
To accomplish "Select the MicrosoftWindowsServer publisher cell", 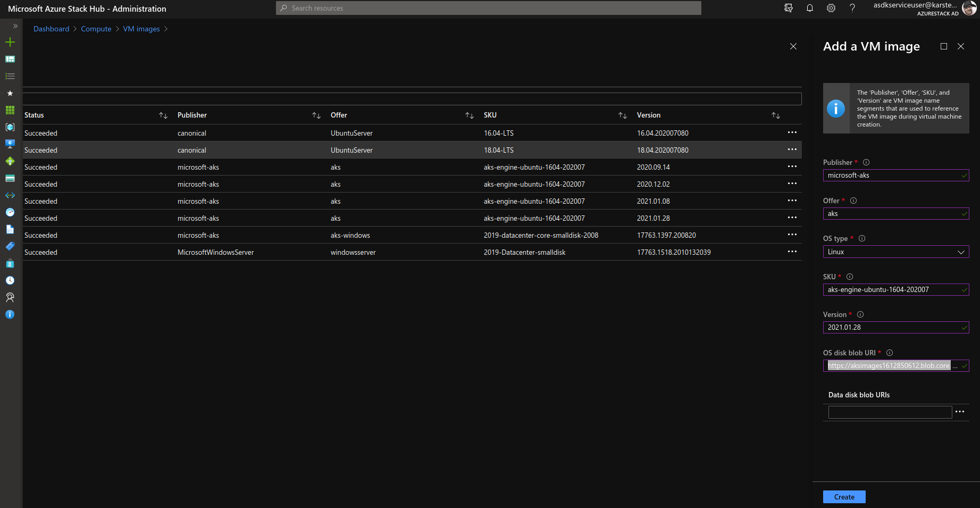I will (x=216, y=252).
